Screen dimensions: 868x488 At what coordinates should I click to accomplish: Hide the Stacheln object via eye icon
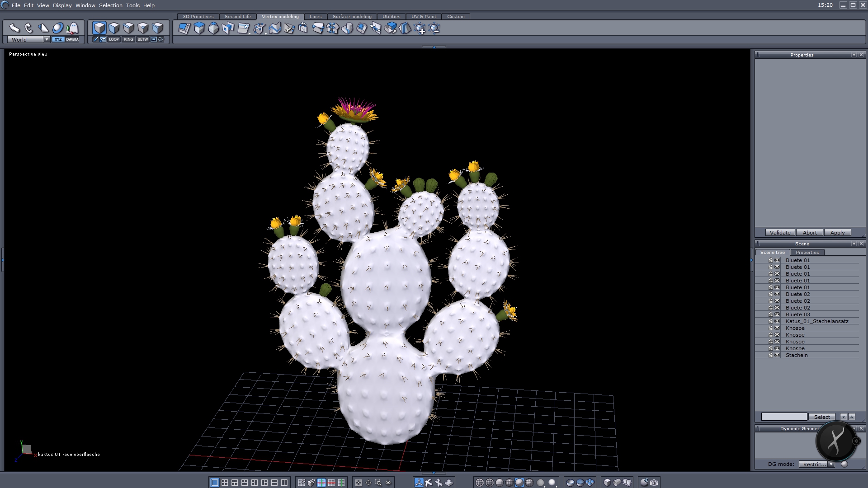point(777,355)
